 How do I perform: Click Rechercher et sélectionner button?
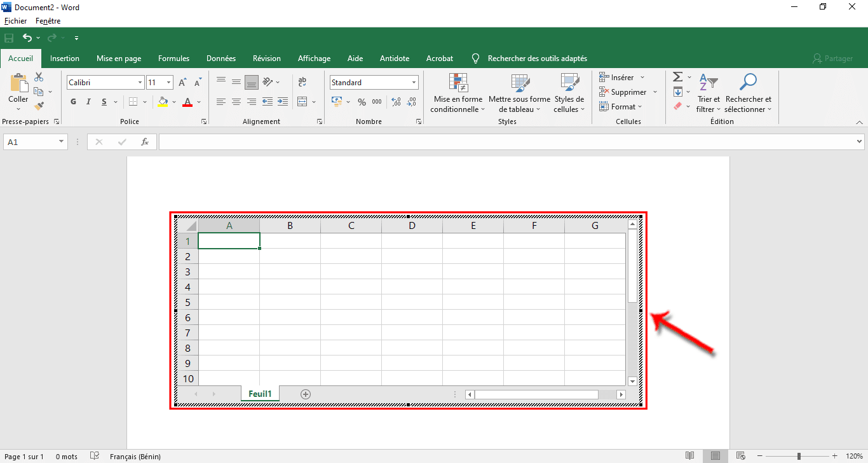click(x=748, y=93)
